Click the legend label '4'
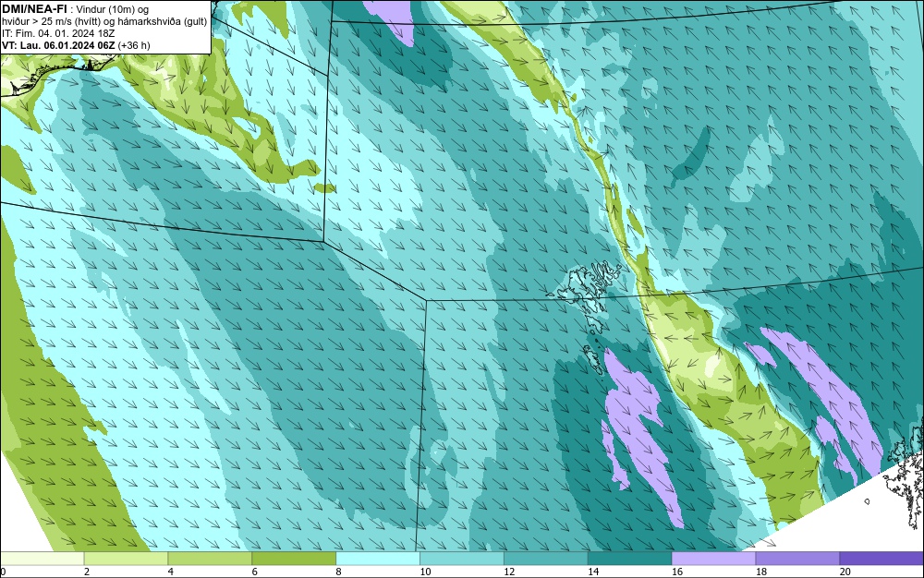Screen dimensions: 924x578 point(170,572)
